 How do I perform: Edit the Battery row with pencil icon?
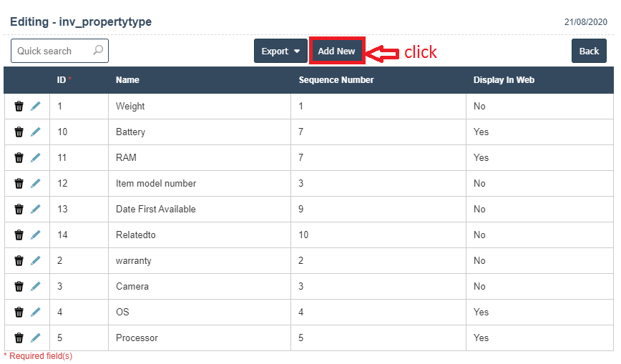click(35, 132)
